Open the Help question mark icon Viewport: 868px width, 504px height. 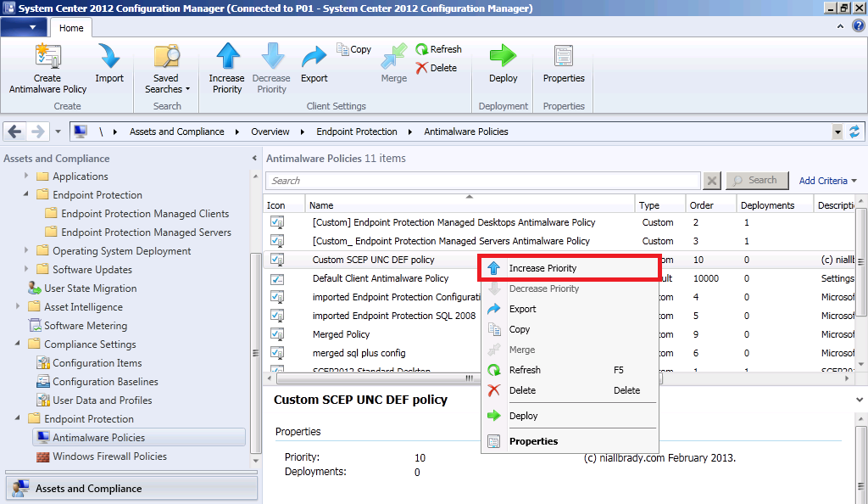(859, 26)
